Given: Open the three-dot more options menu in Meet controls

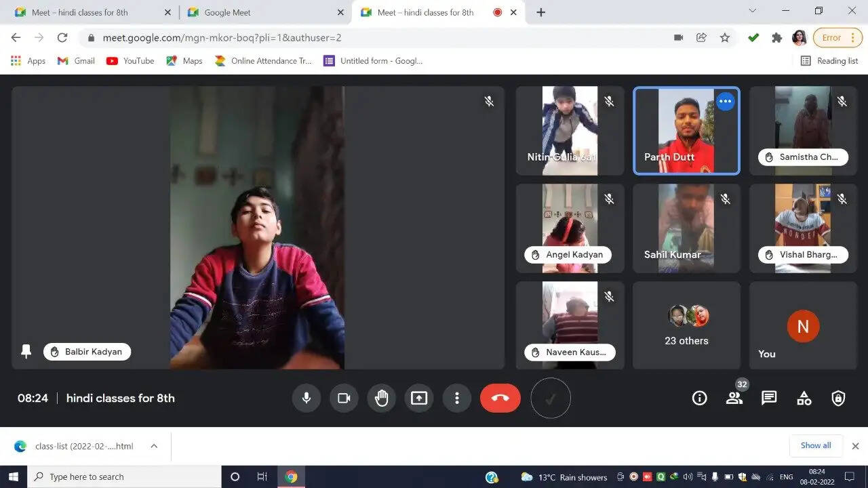Looking at the screenshot, I should pyautogui.click(x=457, y=398).
